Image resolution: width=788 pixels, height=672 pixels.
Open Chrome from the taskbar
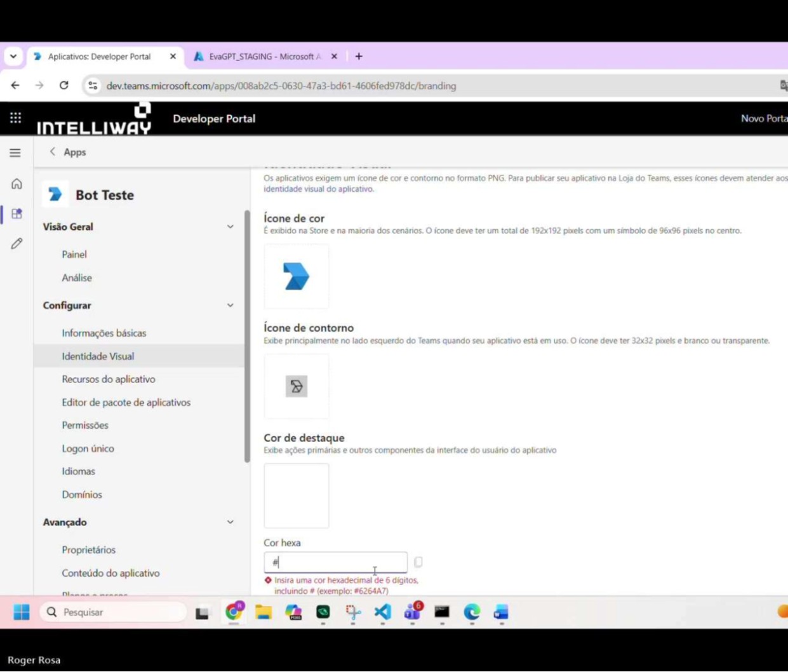[234, 611]
